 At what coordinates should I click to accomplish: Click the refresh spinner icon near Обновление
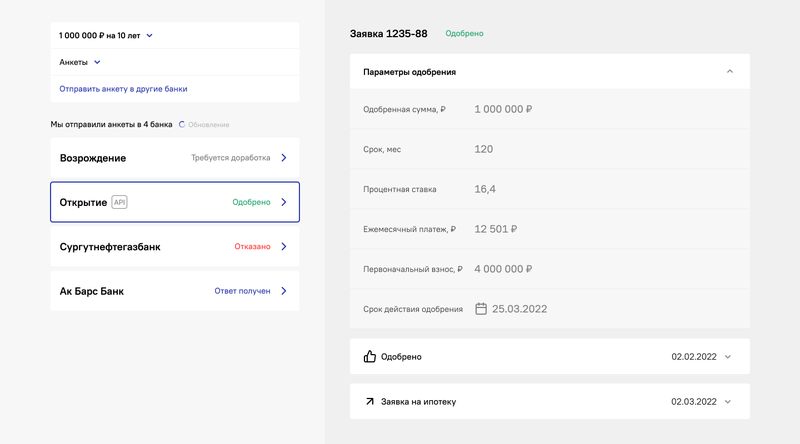tap(182, 125)
